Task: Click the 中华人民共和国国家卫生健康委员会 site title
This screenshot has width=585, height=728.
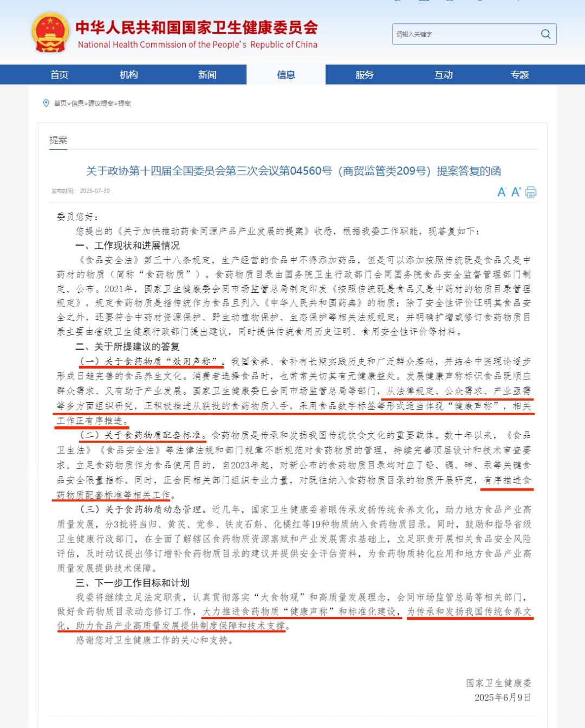Action: tap(197, 28)
